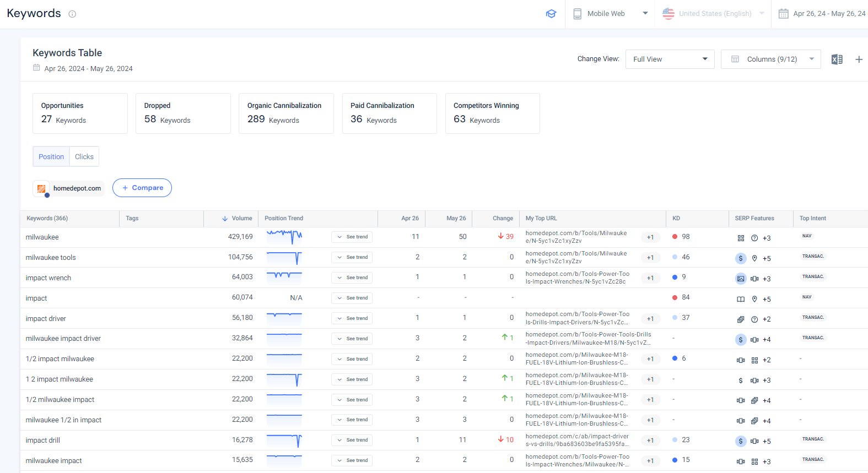Viewport: 868px width, 473px height.
Task: Click image SERP feature icon in impact wrench row
Action: 741,279
